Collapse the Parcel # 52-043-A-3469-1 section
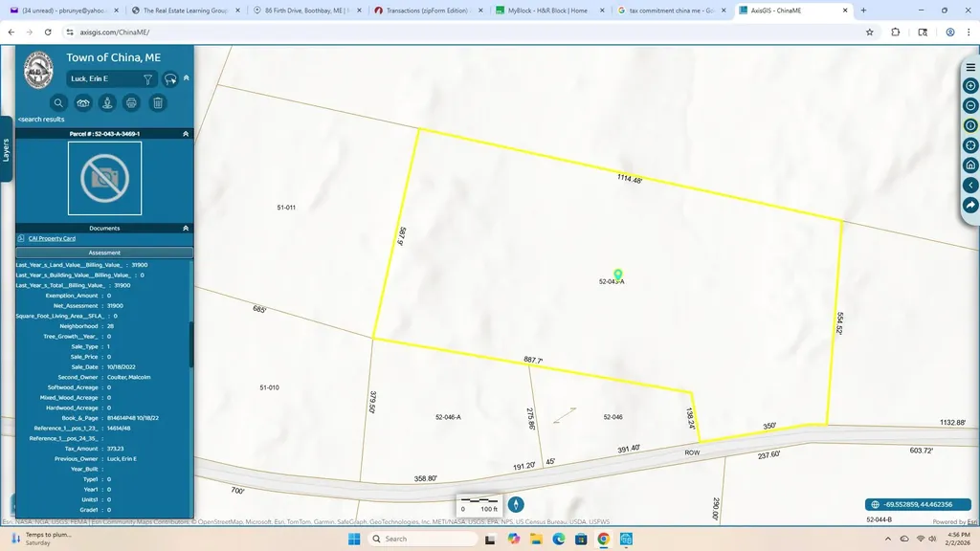 [186, 134]
